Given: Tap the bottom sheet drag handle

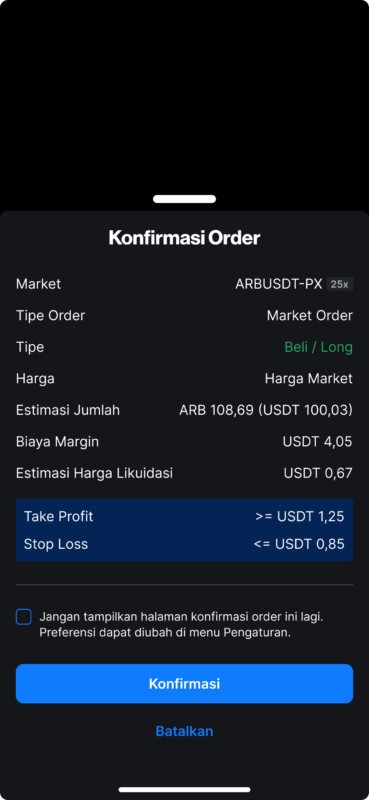Looking at the screenshot, I should point(184,199).
